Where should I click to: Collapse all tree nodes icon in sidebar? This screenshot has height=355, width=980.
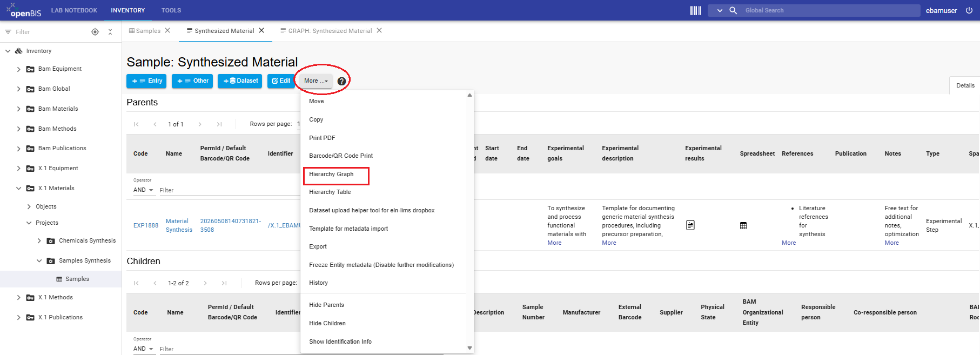click(x=110, y=32)
